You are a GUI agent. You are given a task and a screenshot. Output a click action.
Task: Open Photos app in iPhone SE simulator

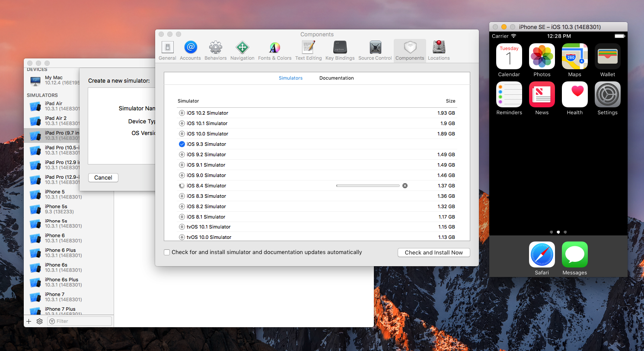tap(542, 56)
